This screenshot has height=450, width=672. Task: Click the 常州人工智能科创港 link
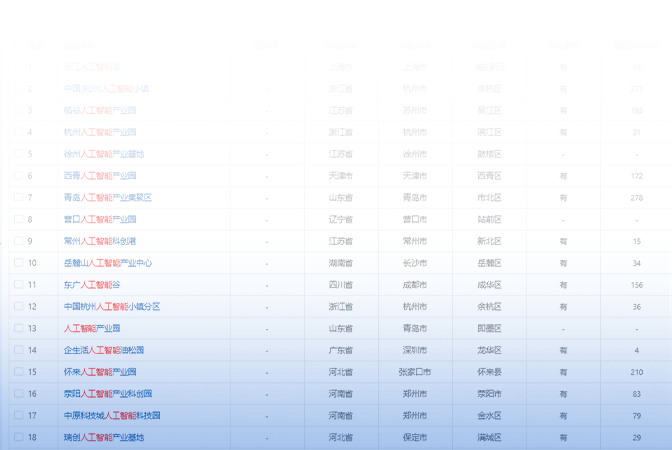pyautogui.click(x=100, y=241)
